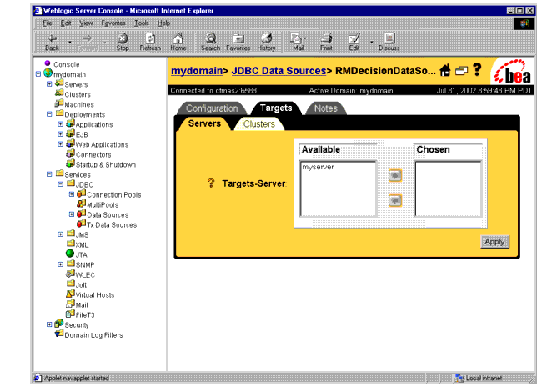Select myserver in Available list
This screenshot has width=542, height=392.
(318, 167)
